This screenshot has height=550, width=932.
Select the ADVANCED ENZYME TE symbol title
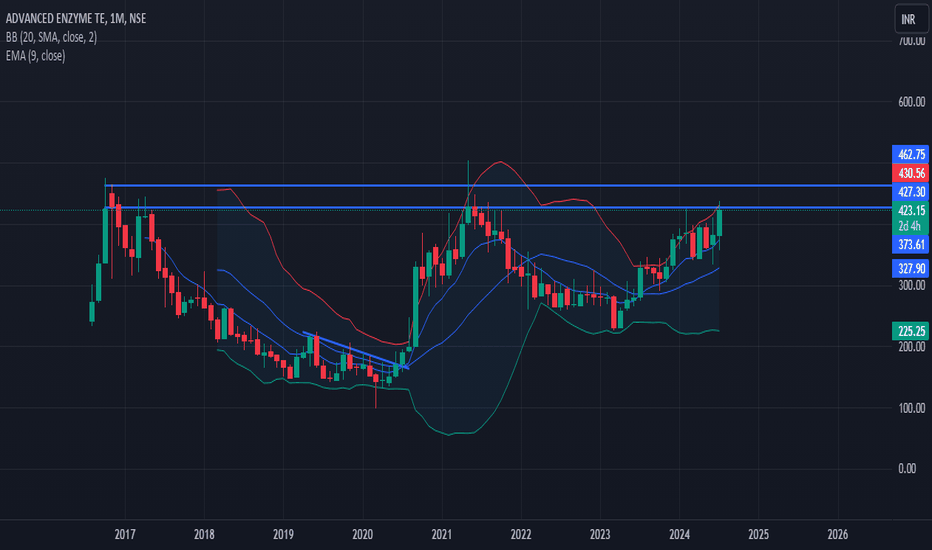pos(56,18)
